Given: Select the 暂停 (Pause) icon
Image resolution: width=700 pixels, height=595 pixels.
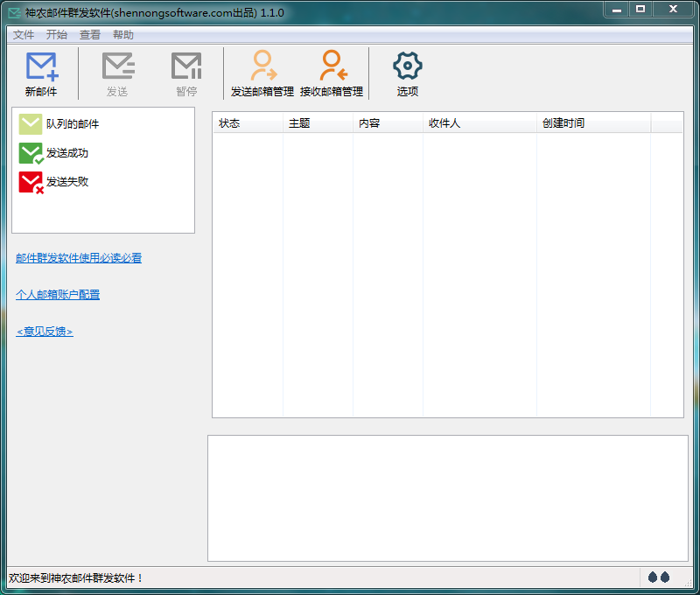Looking at the screenshot, I should pyautogui.click(x=185, y=73).
